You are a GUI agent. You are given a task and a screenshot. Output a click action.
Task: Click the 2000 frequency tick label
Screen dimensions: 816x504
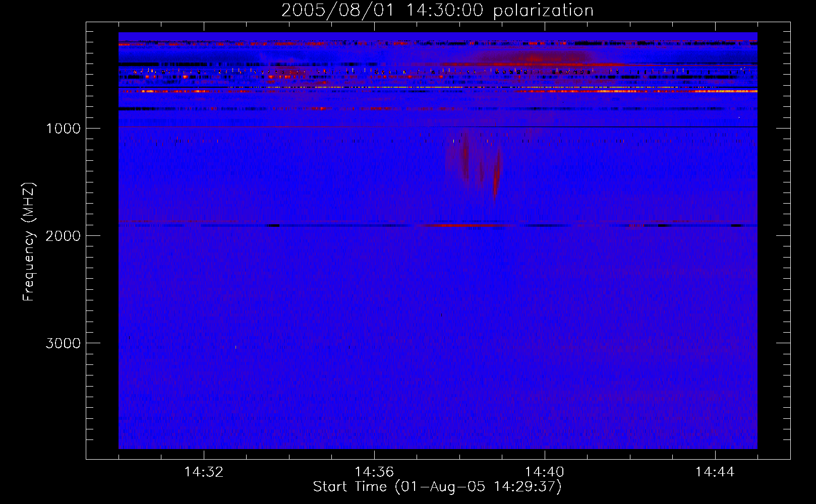pyautogui.click(x=63, y=236)
